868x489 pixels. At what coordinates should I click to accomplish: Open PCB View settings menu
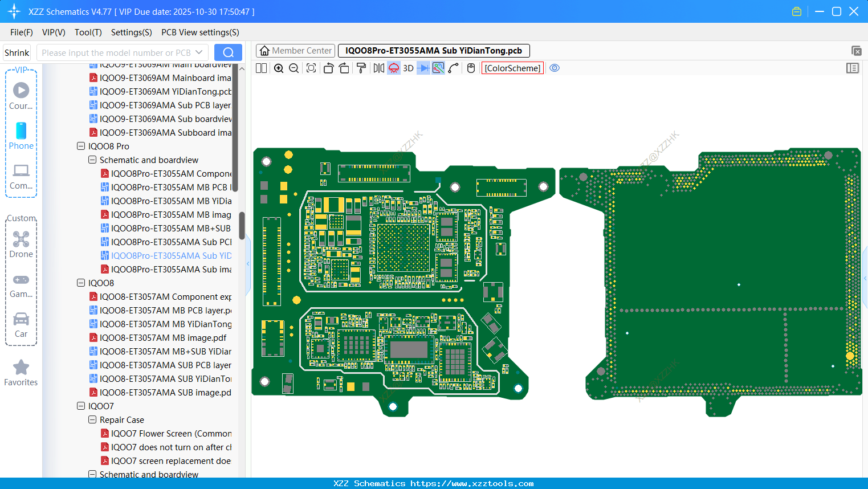coord(200,32)
